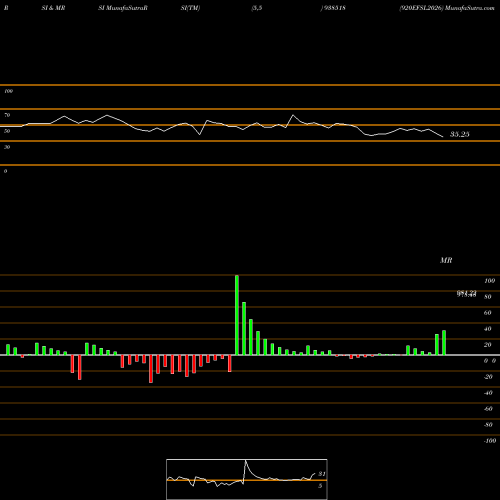Click the RSI axis label 100

point(8,91)
